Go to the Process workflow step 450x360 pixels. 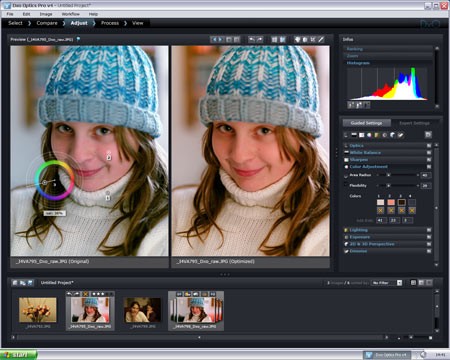pyautogui.click(x=110, y=23)
